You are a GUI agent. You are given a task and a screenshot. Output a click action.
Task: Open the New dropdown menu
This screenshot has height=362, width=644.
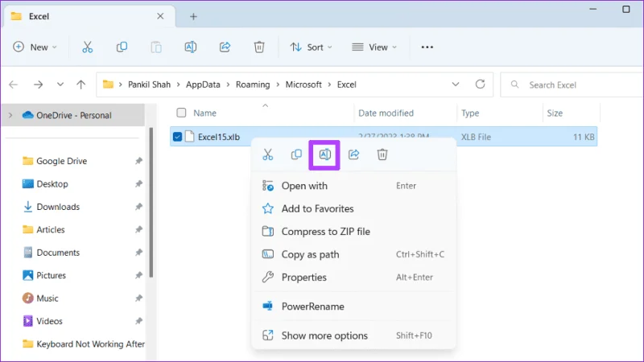click(35, 47)
